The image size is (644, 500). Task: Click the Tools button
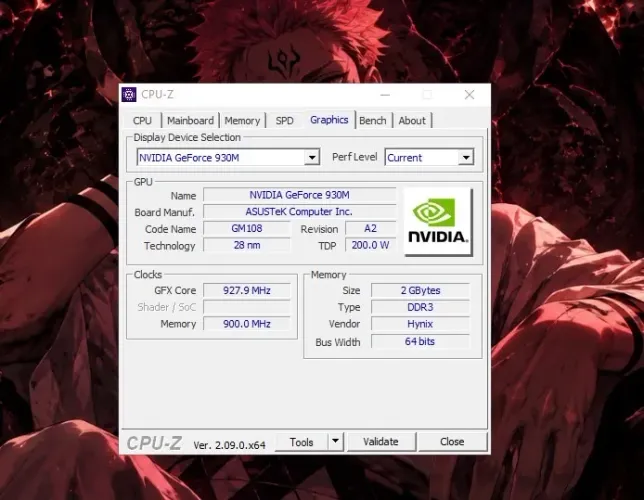301,442
